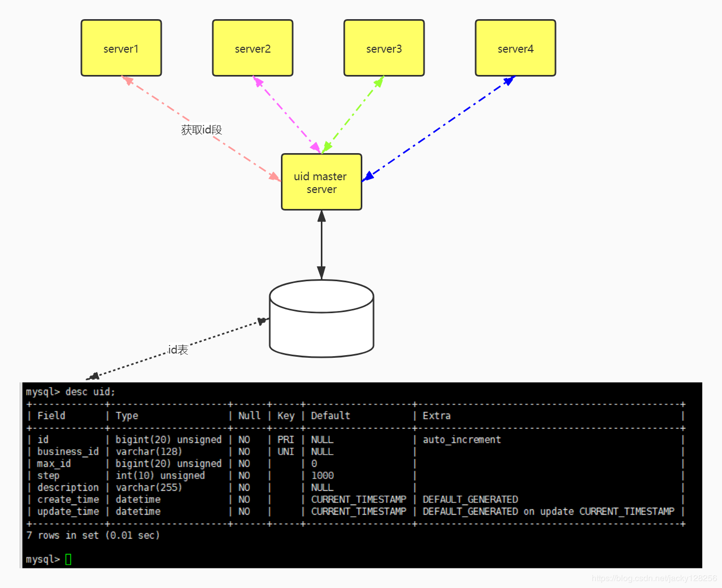Click the int(10) unsigned type cell
The image size is (722, 588).
160,475
